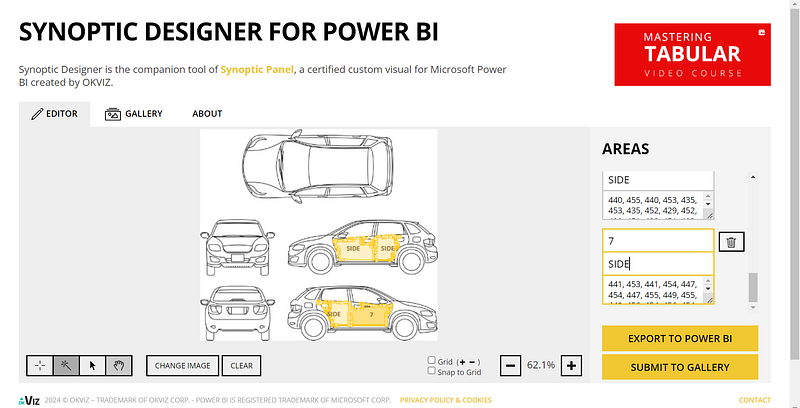Select the magic wand tool
This screenshot has width=800, height=408.
coord(66,366)
